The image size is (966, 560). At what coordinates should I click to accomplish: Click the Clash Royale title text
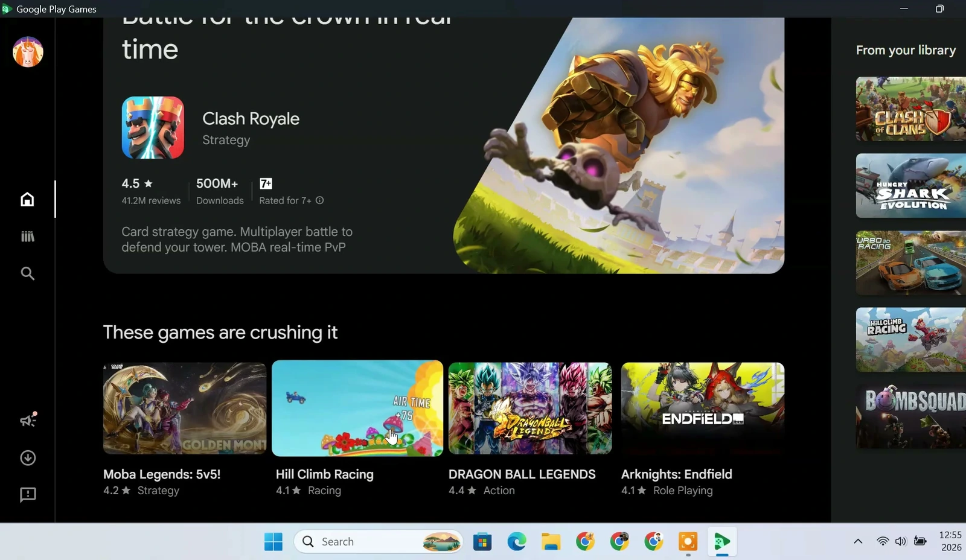(x=251, y=119)
